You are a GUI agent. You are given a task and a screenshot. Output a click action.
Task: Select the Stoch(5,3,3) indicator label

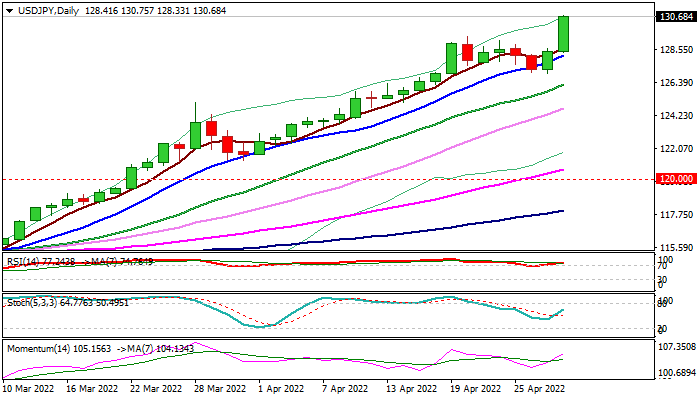point(28,303)
